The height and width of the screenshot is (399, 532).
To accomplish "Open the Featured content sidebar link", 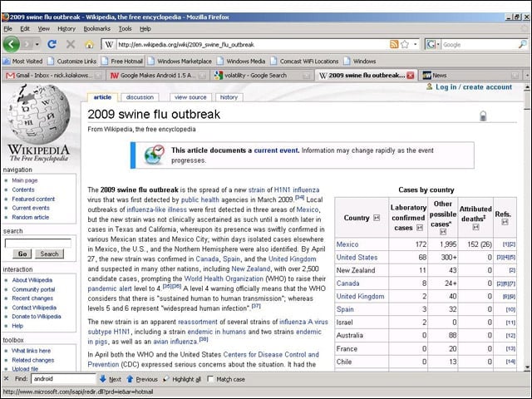I will pos(33,199).
